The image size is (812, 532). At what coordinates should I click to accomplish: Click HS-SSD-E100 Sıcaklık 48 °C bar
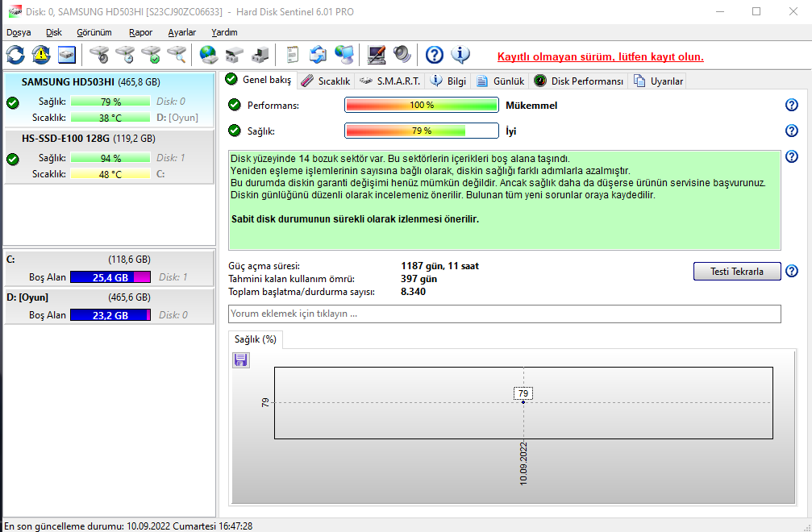pos(110,174)
